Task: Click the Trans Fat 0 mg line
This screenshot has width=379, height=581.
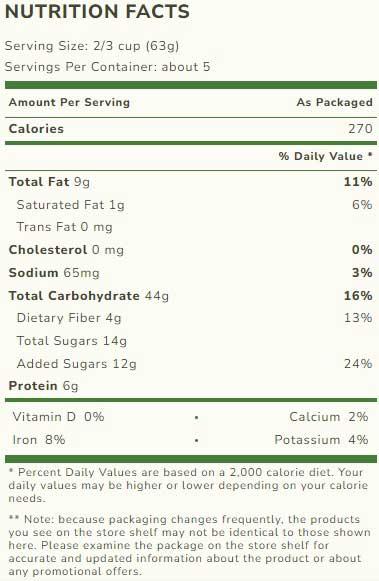Action: [x=64, y=227]
